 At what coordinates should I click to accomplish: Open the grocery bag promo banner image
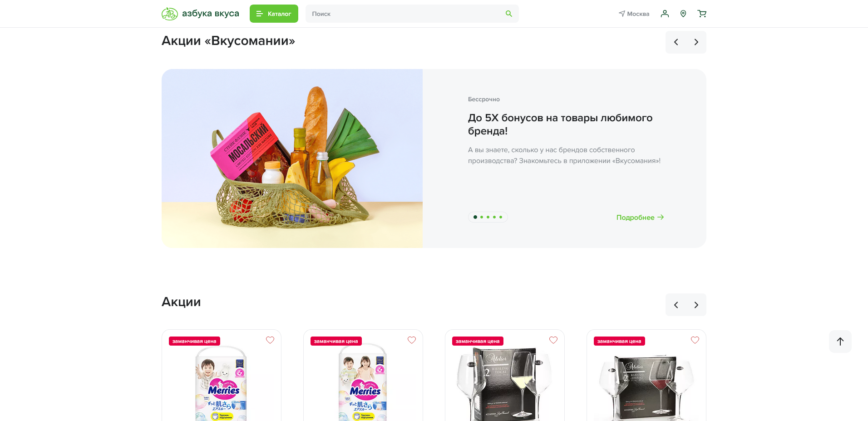(x=292, y=158)
